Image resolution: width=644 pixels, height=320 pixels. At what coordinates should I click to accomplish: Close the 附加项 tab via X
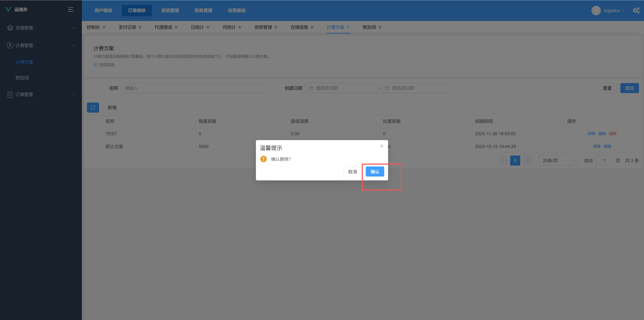(380, 27)
